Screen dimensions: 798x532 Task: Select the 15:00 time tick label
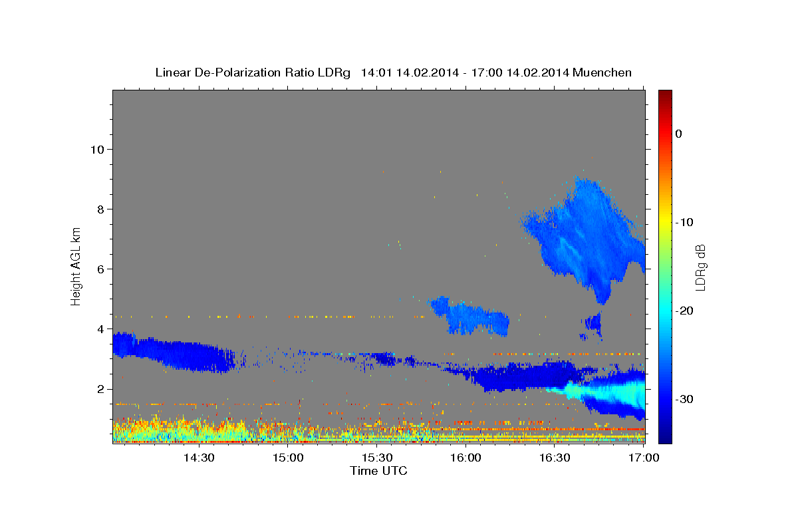(287, 458)
